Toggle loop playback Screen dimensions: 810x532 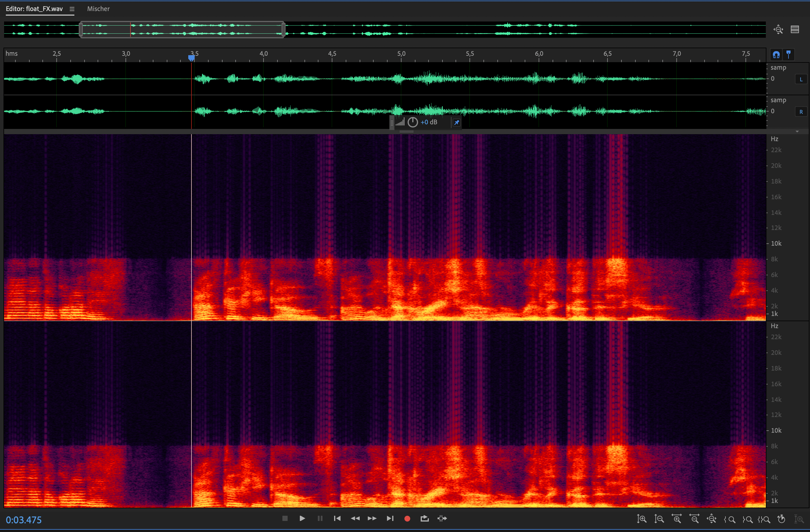click(x=424, y=518)
